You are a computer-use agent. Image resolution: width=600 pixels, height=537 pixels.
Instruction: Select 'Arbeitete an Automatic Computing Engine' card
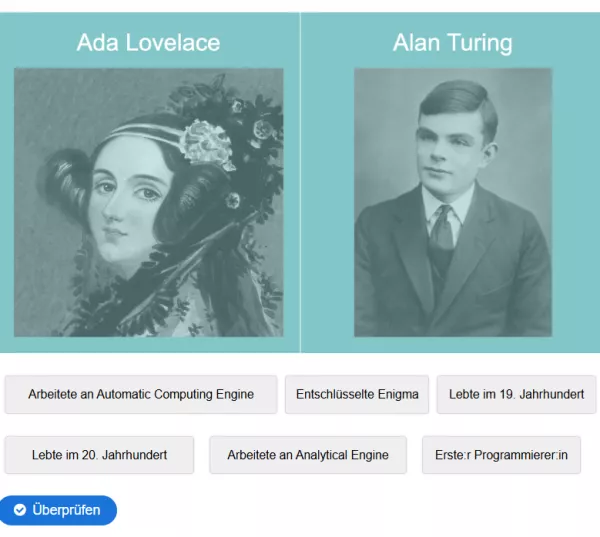coord(141,395)
